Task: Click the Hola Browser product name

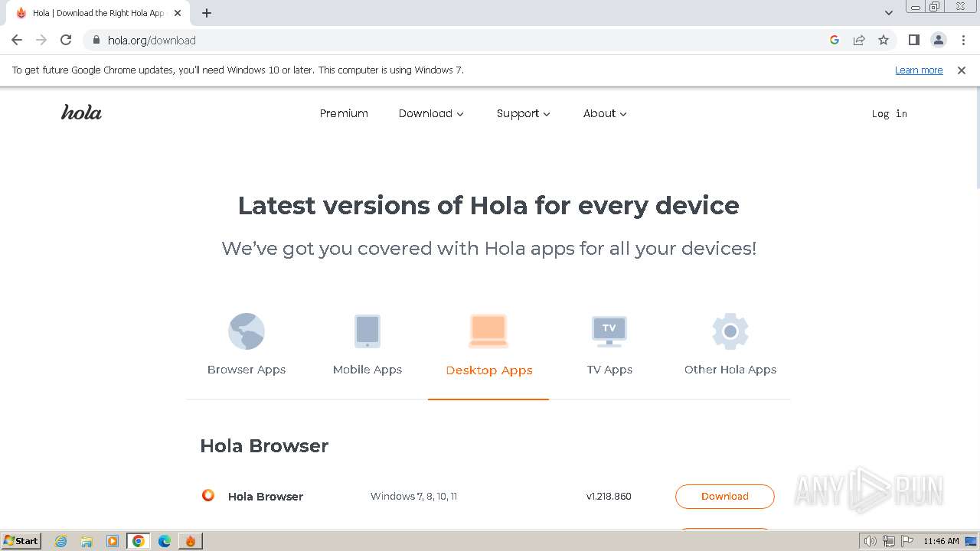Action: click(266, 497)
